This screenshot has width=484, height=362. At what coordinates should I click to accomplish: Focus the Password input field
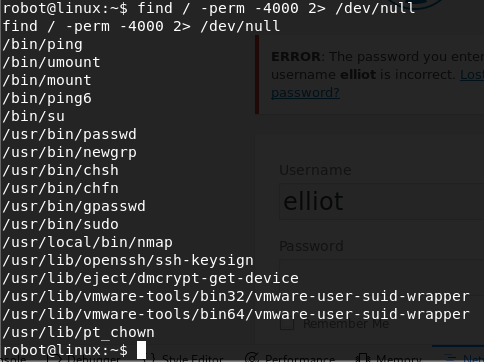click(x=381, y=277)
